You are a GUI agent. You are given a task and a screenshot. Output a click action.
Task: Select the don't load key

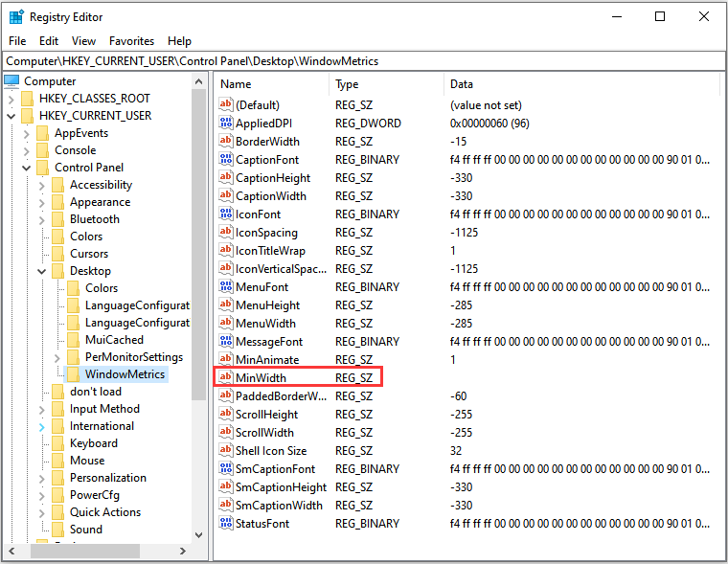[x=96, y=392]
